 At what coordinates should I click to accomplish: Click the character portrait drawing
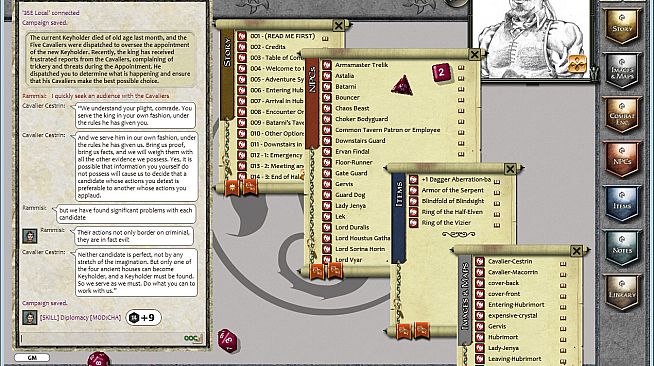pyautogui.click(x=532, y=38)
